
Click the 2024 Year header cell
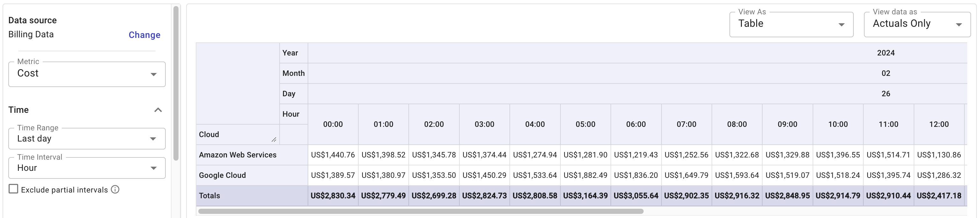886,53
